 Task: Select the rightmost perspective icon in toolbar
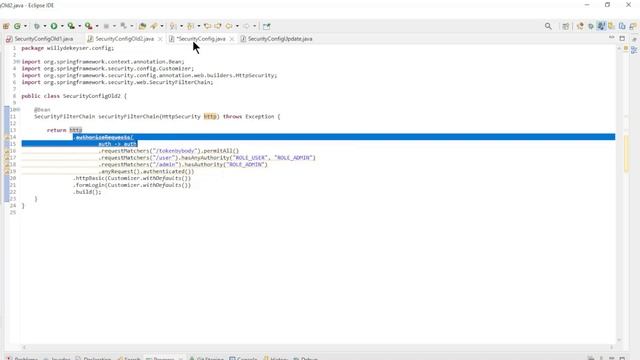pyautogui.click(x=633, y=26)
